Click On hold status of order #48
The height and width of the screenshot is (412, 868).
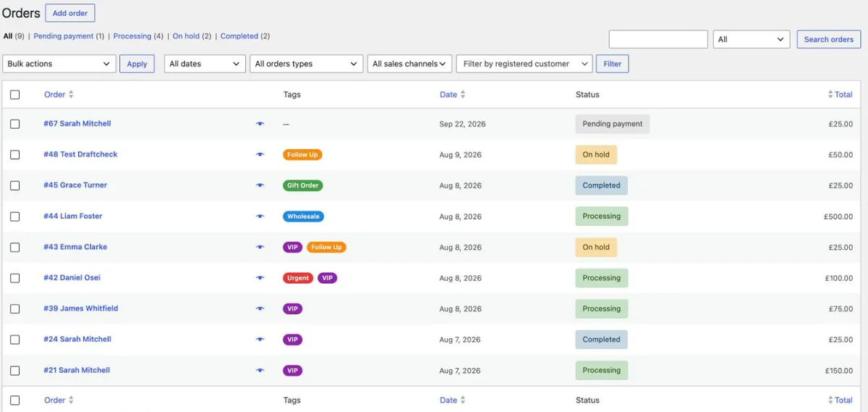click(596, 155)
